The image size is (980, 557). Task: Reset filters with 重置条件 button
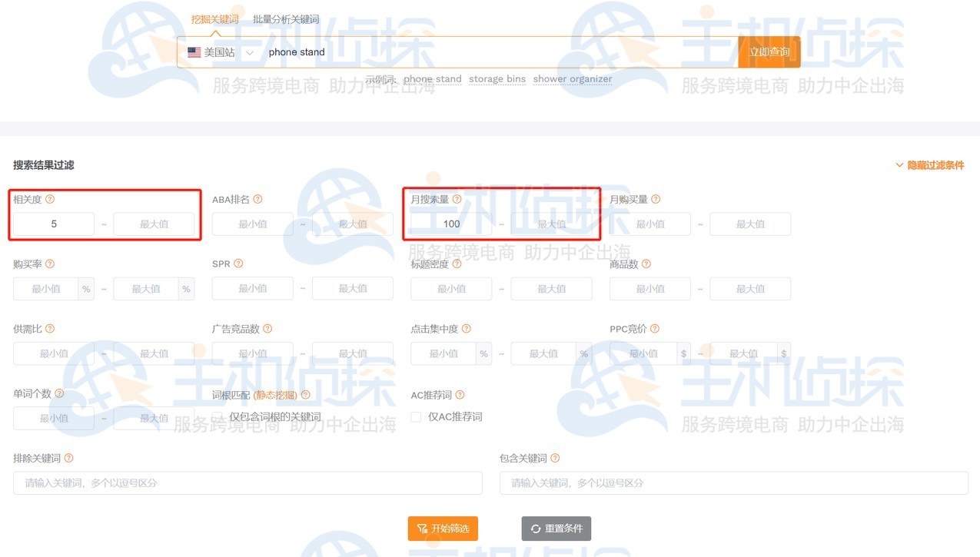[x=556, y=529]
